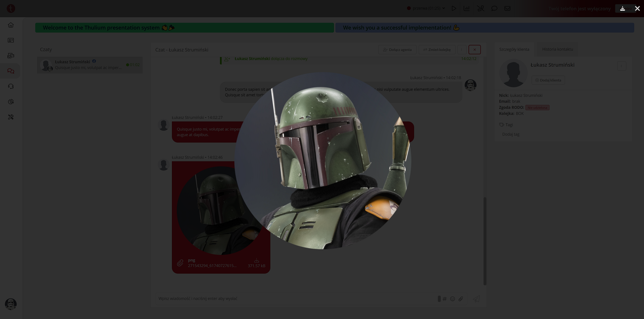Click the We wish you a successful implementation banner

click(x=485, y=28)
